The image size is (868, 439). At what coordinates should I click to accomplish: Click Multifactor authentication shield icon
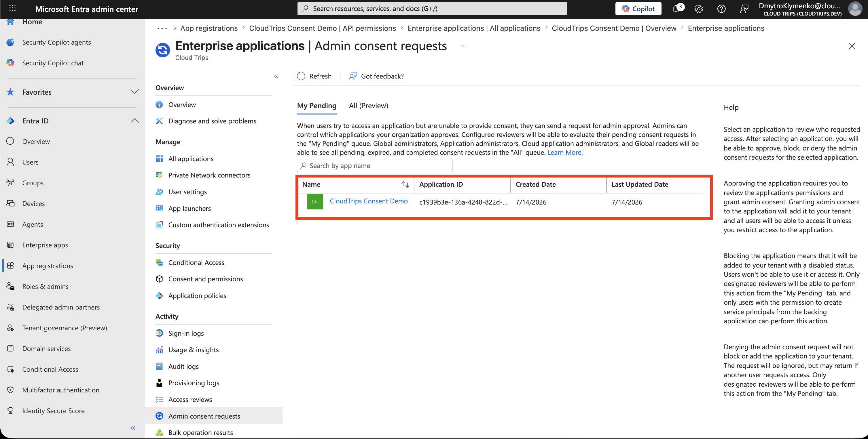[10, 390]
